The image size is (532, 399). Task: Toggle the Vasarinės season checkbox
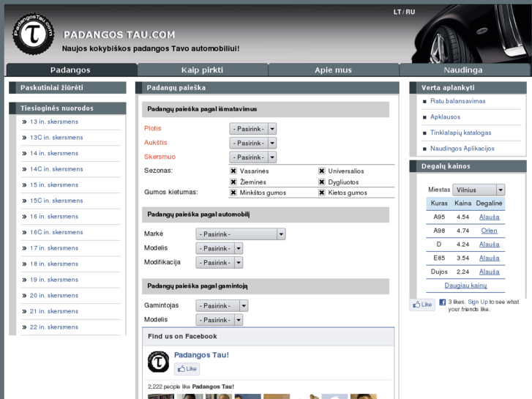pos(233,171)
